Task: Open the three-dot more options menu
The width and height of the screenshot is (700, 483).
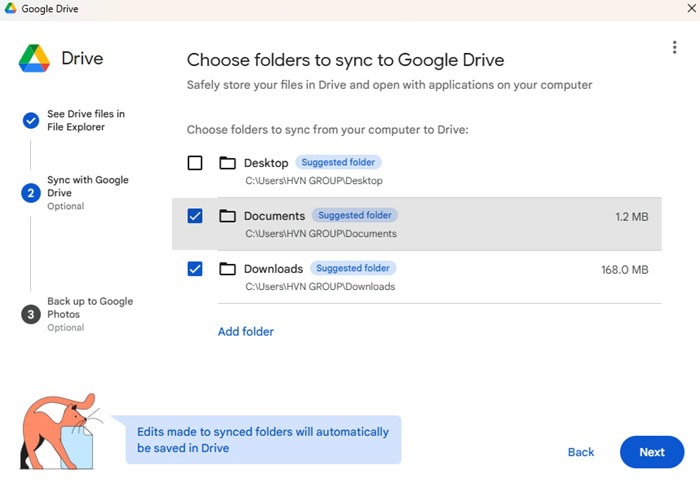Action: pyautogui.click(x=675, y=48)
